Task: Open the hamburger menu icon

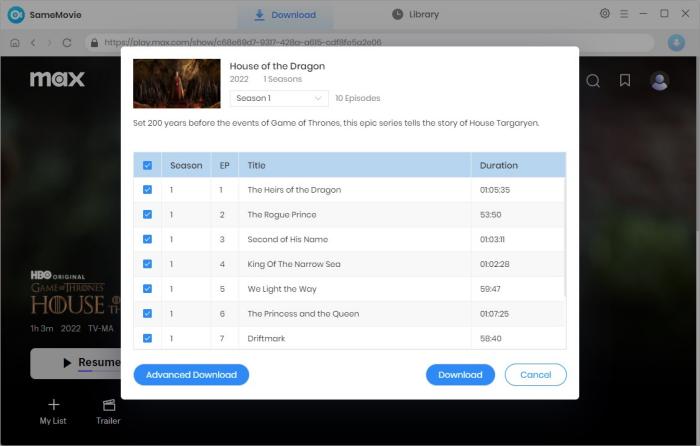Action: pos(625,14)
